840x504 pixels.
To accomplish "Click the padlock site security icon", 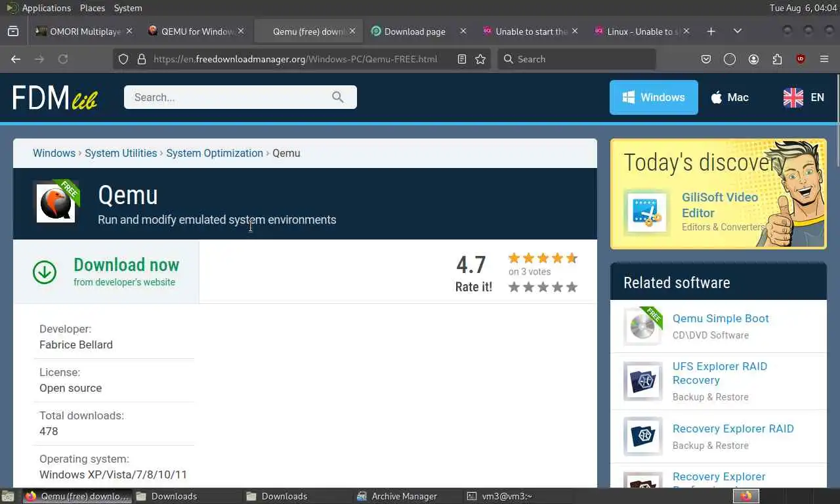I will point(141,59).
